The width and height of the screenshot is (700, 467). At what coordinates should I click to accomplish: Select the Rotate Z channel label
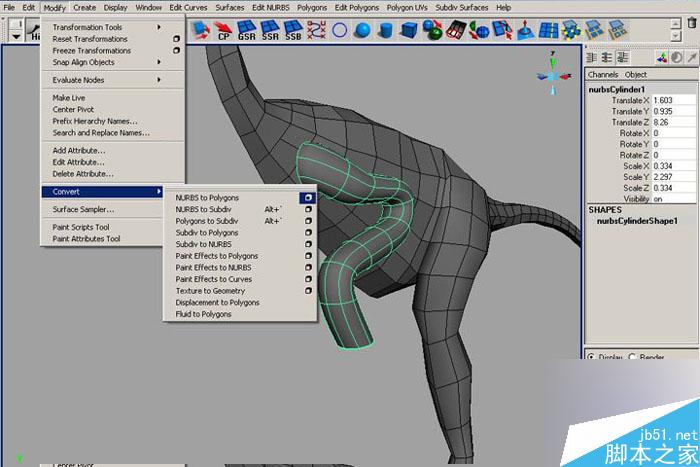634,155
